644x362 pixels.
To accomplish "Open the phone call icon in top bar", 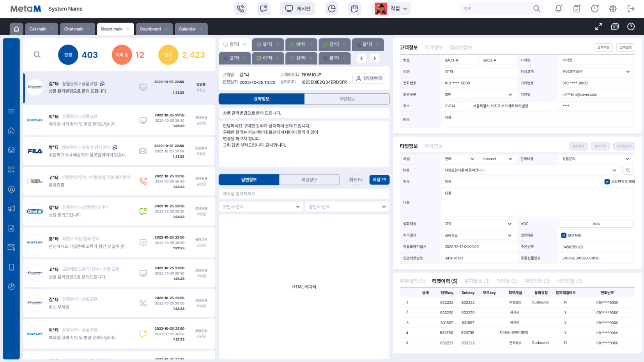I will (x=241, y=9).
